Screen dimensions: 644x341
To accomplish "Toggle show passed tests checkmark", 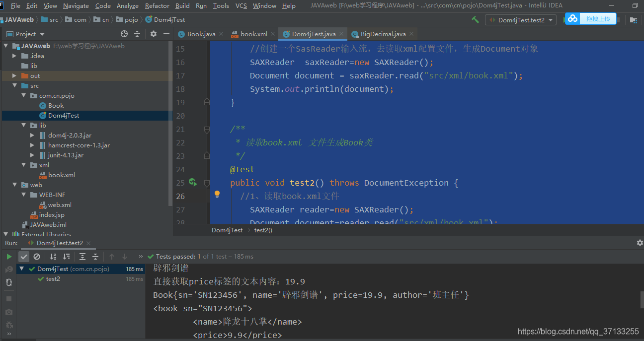I will pyautogui.click(x=24, y=257).
